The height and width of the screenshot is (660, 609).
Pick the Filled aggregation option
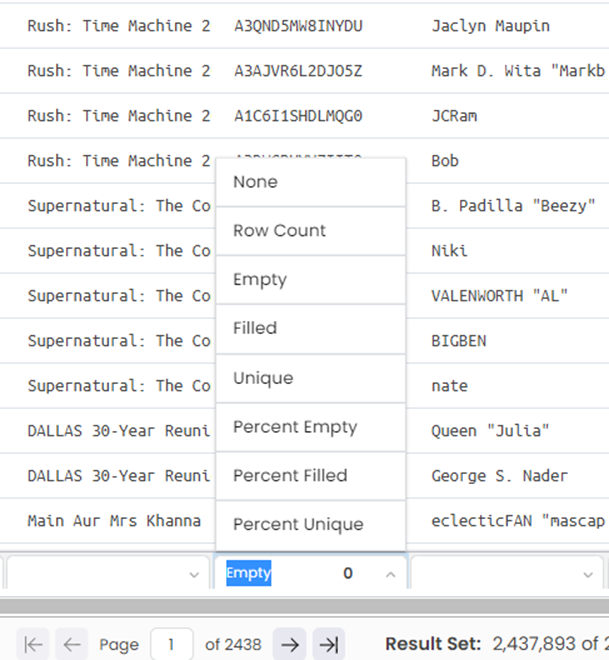(311, 328)
